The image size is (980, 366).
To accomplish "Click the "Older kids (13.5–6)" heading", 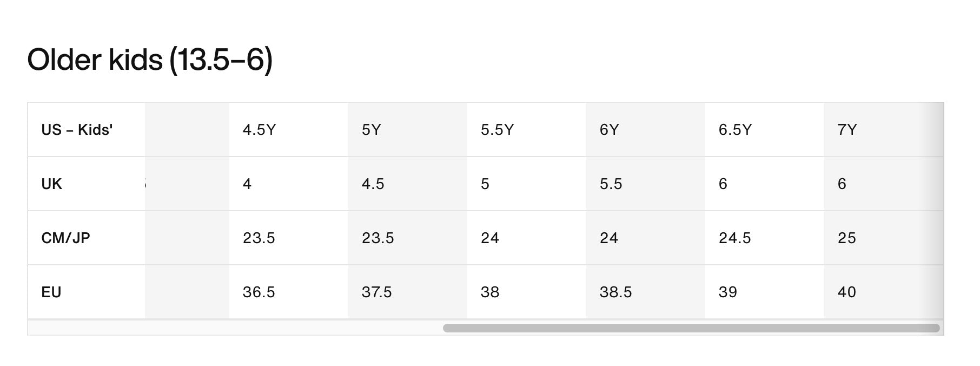I will point(150,60).
